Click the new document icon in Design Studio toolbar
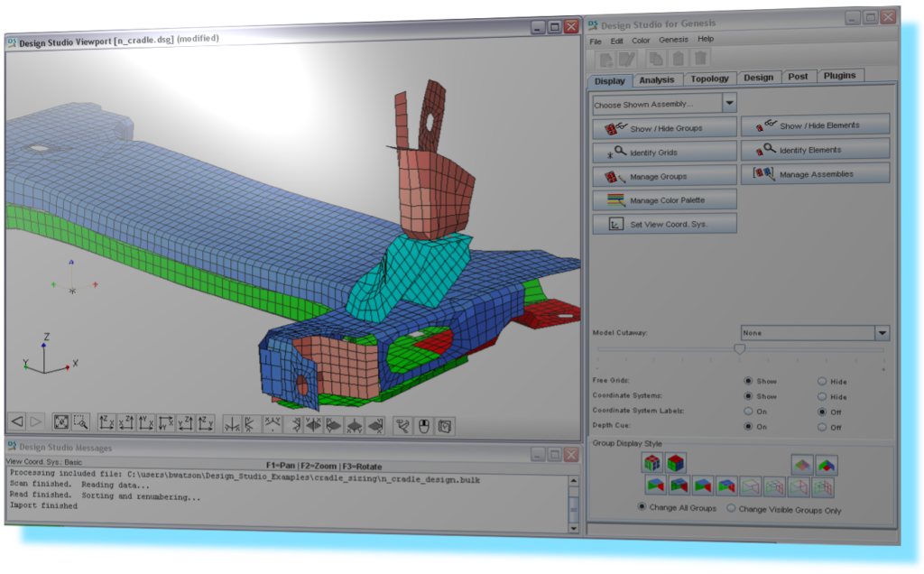This screenshot has width=924, height=574. tap(605, 60)
